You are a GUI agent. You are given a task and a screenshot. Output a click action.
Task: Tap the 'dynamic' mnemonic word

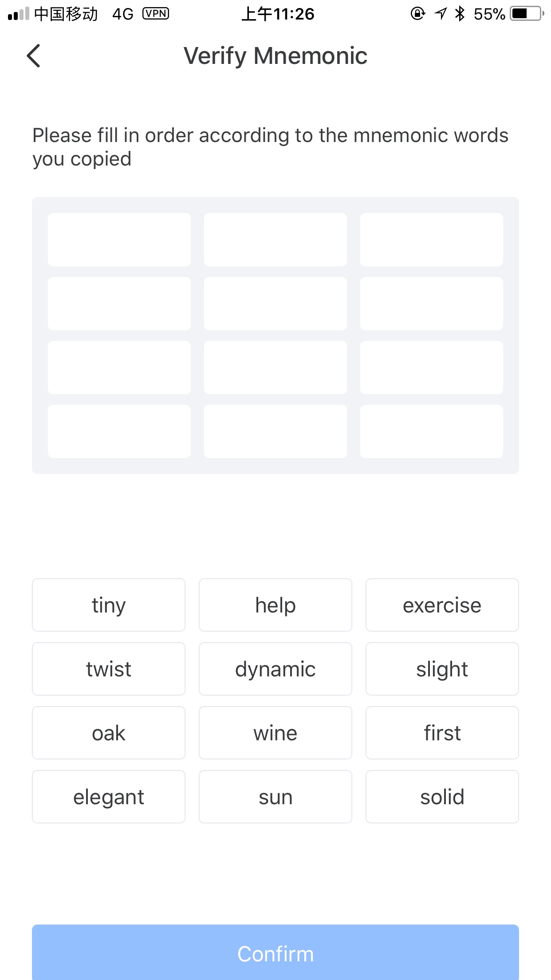(x=275, y=669)
